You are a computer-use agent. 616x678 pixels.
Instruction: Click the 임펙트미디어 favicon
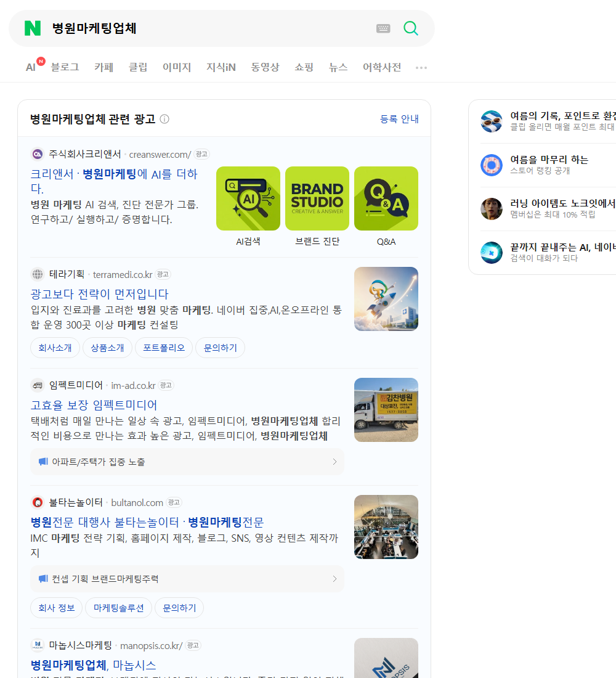(38, 385)
